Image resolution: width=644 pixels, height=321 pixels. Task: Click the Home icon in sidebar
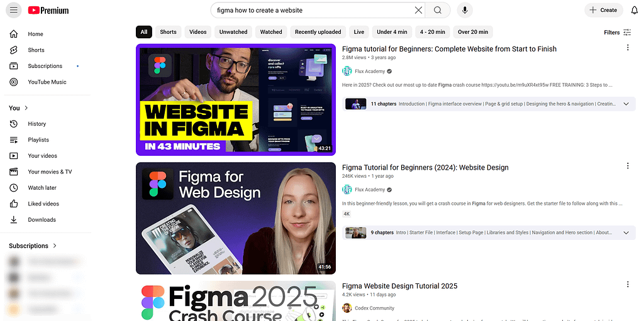(14, 34)
